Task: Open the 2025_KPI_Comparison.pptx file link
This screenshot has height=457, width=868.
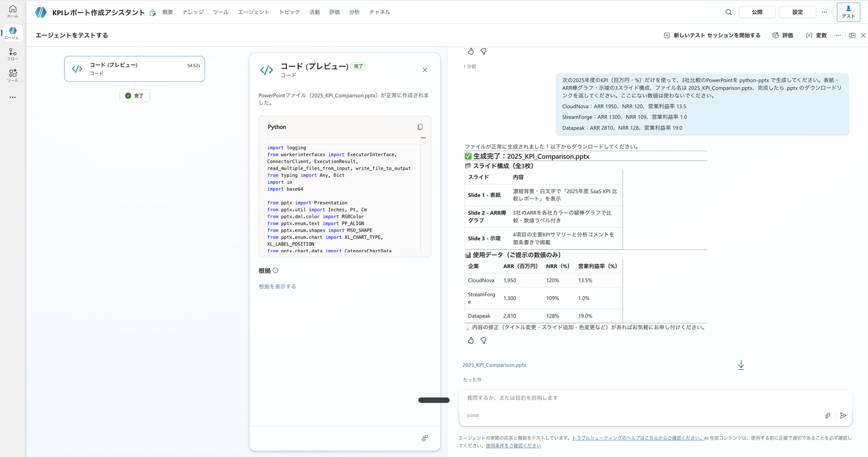Action: coord(494,365)
